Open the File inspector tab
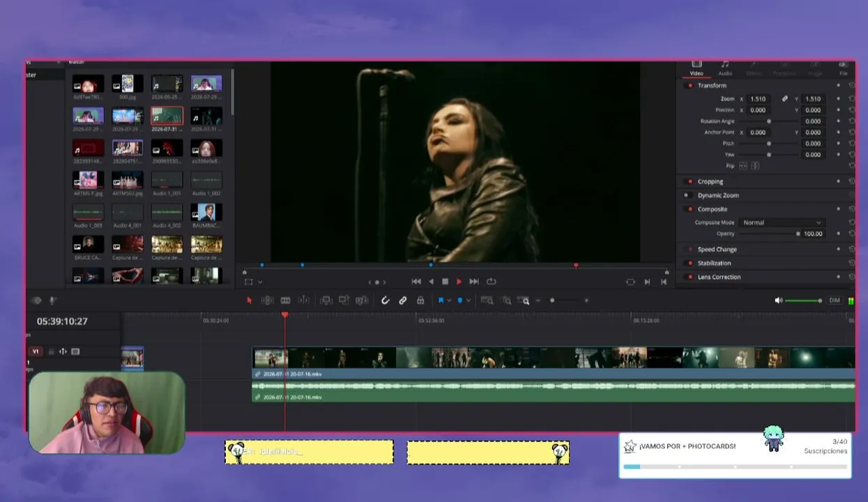This screenshot has width=868, height=502. [843, 68]
